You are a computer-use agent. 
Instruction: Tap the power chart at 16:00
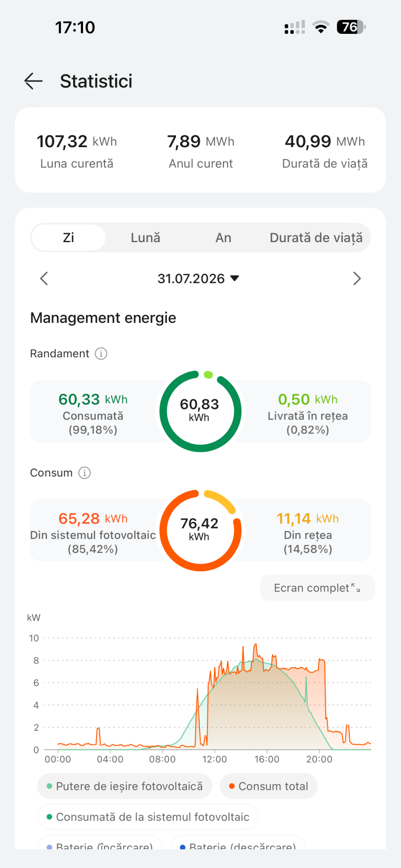pyautogui.click(x=267, y=694)
